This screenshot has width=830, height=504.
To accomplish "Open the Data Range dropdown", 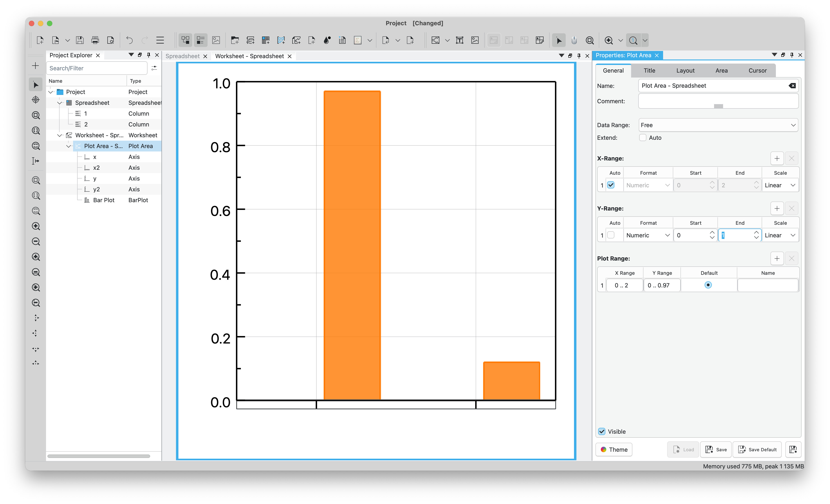I will (718, 125).
